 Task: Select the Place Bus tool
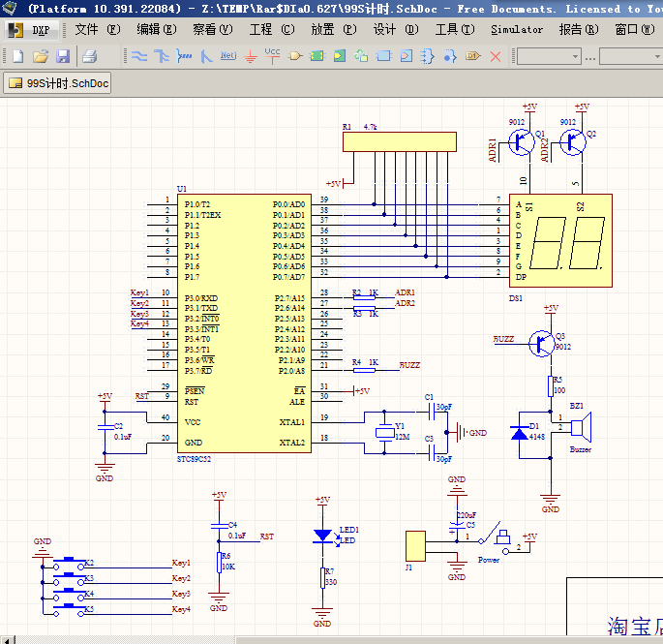(162, 56)
